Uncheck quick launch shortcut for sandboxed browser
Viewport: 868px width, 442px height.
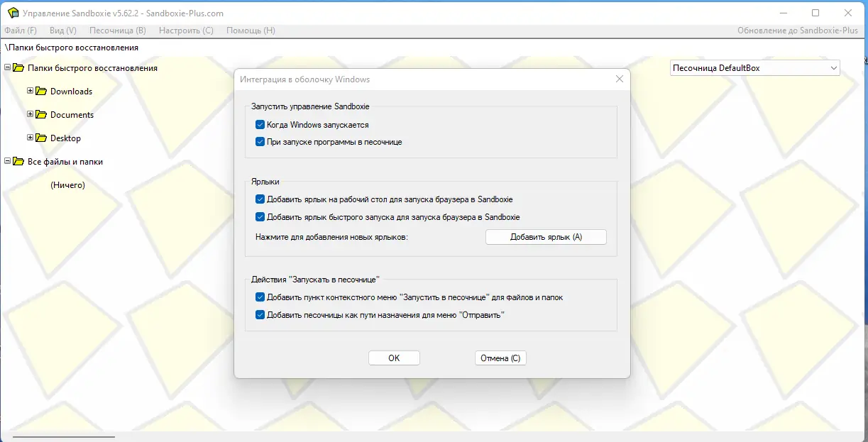(x=260, y=217)
